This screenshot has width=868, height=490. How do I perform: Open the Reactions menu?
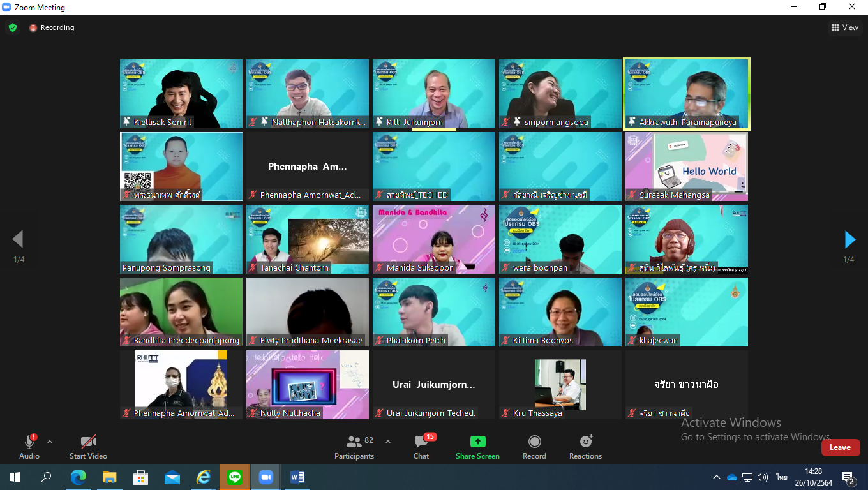585,447
